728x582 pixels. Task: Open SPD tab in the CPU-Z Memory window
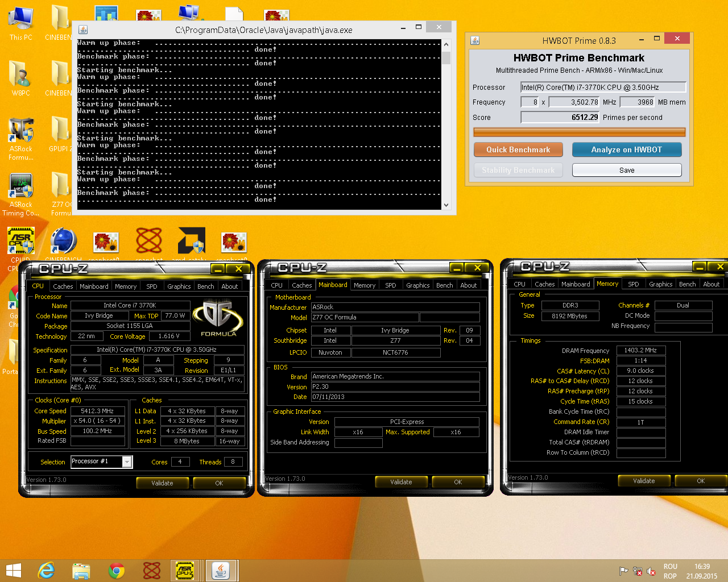pyautogui.click(x=634, y=284)
